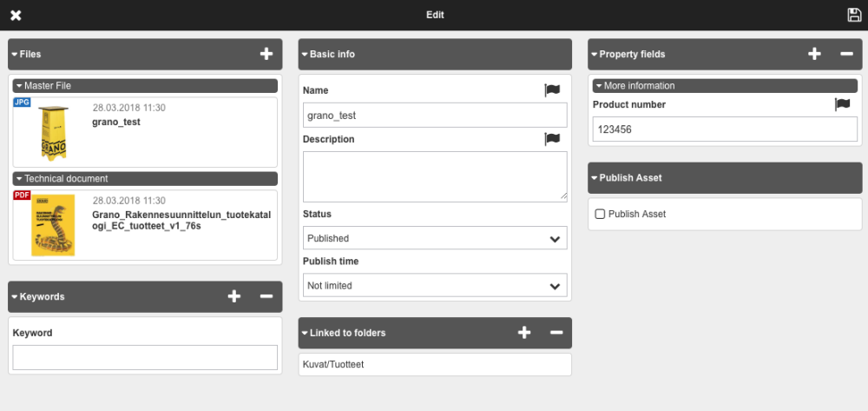Open the Status dropdown
Image resolution: width=868 pixels, height=411 pixels.
(x=435, y=238)
